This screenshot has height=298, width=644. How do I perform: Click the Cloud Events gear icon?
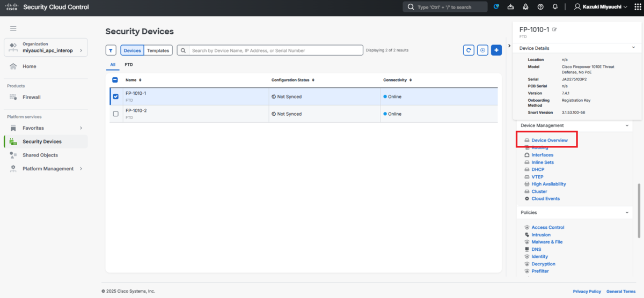tap(527, 199)
